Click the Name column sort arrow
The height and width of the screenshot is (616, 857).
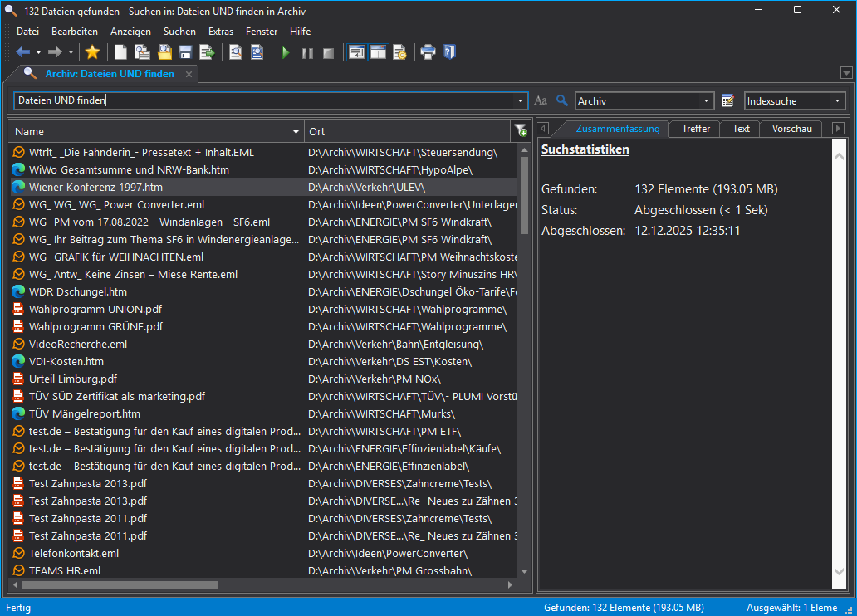tap(296, 131)
